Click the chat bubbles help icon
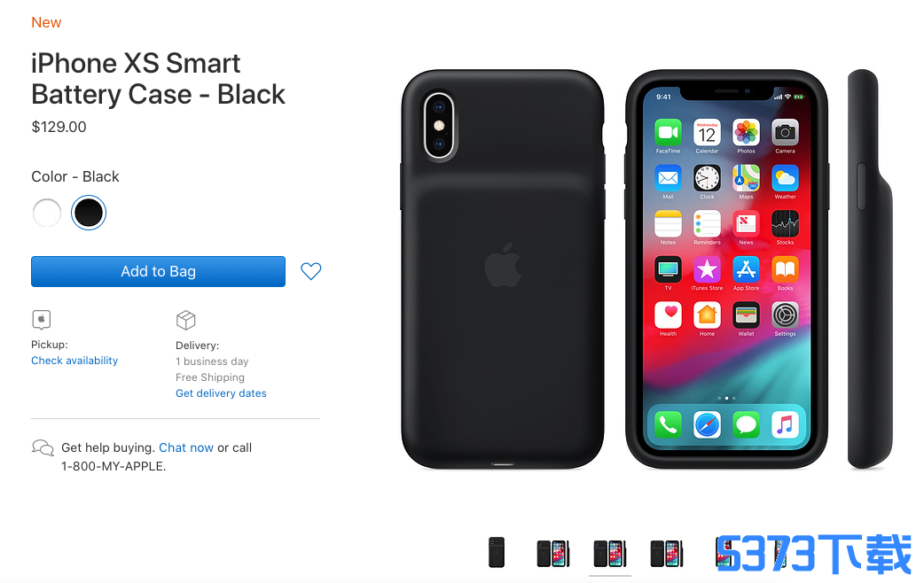Viewport: 924px width, 583px height. click(43, 448)
